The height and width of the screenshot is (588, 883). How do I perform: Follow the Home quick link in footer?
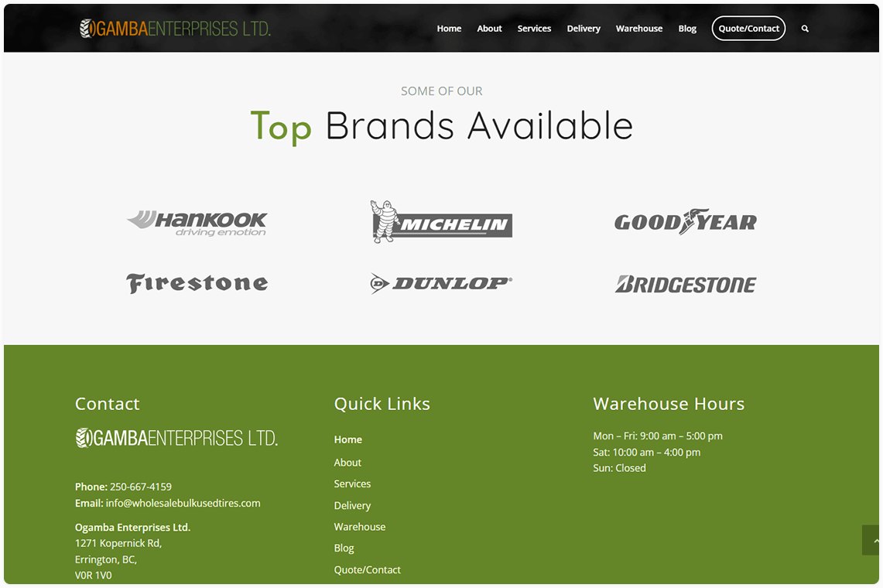tap(348, 440)
